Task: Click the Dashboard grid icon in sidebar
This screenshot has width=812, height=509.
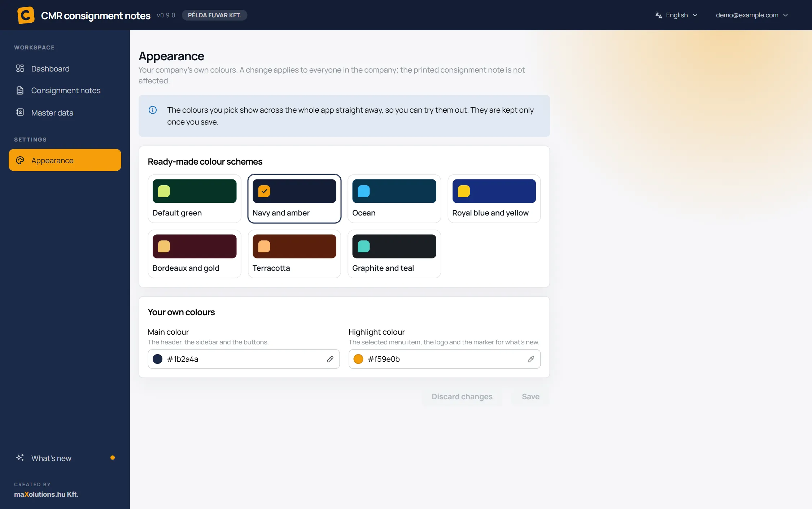Action: tap(20, 68)
